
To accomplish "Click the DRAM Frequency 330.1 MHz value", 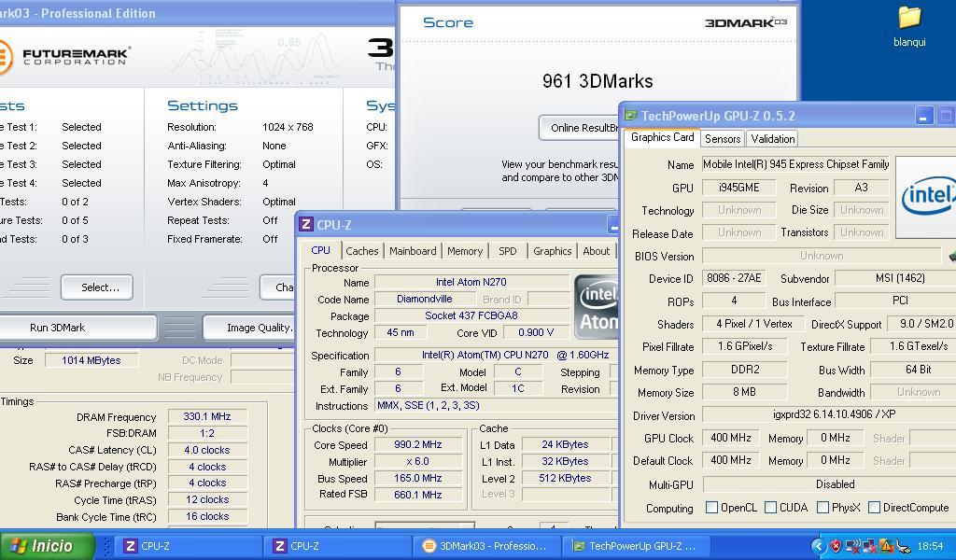I will click(207, 417).
